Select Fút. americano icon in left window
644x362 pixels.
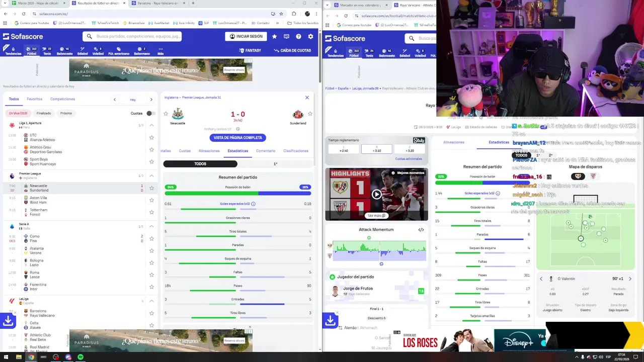pos(119,51)
